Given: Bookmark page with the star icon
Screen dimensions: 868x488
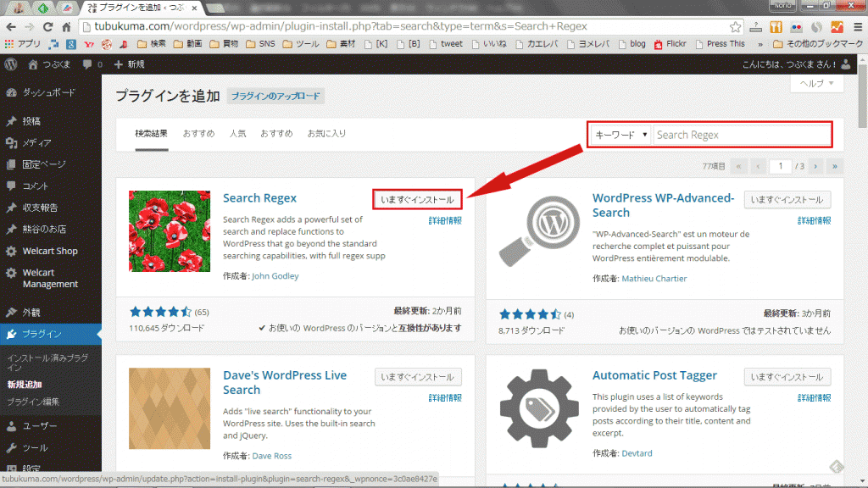Looking at the screenshot, I should click(x=737, y=26).
